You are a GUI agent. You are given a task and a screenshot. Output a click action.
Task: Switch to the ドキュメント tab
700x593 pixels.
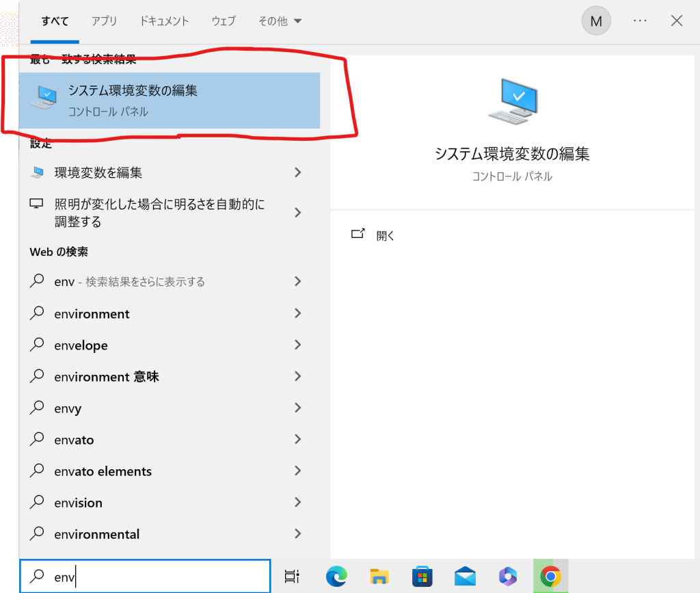[164, 21]
